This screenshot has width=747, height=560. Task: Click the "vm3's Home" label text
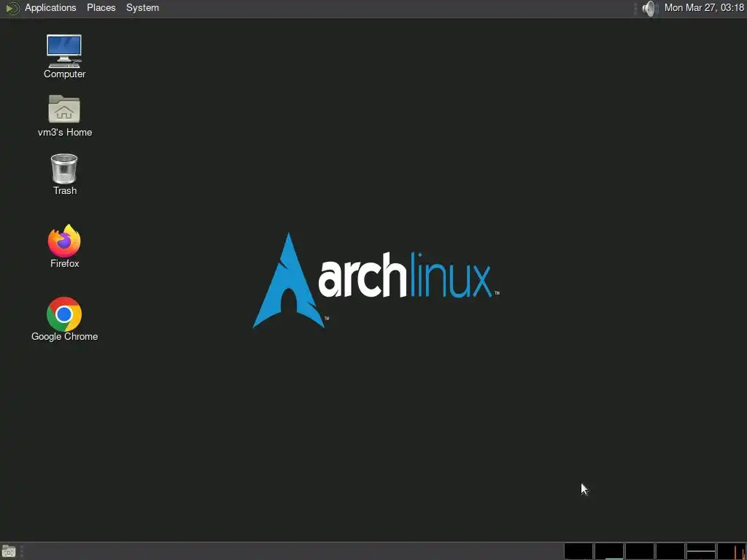(x=65, y=133)
